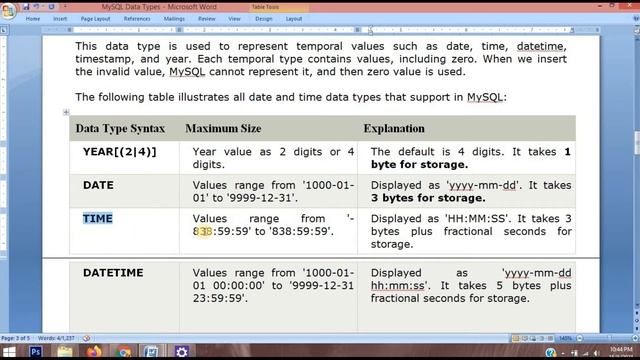Open Customize Quick Access Toolbar dropdown

(65, 7)
